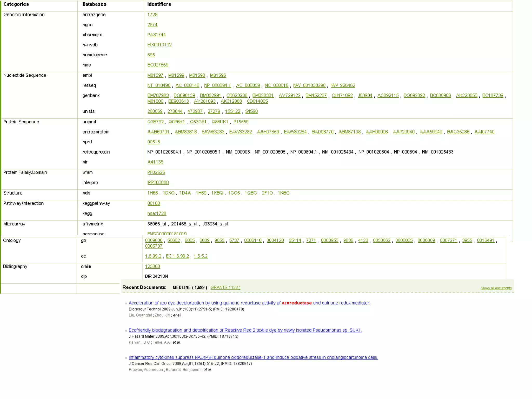Viewport: 532px width, 399px height.
Task: Open ec link 1.6.5.2
Action: tap(201, 256)
